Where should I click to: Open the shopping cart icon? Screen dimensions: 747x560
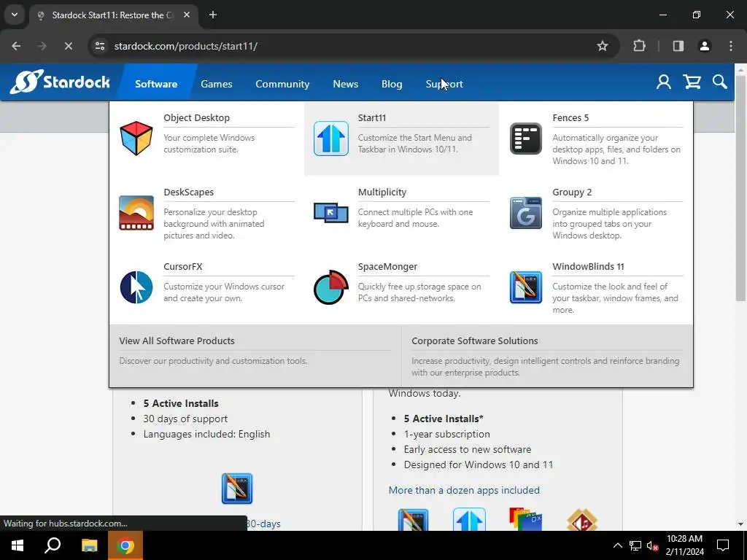[x=692, y=82]
